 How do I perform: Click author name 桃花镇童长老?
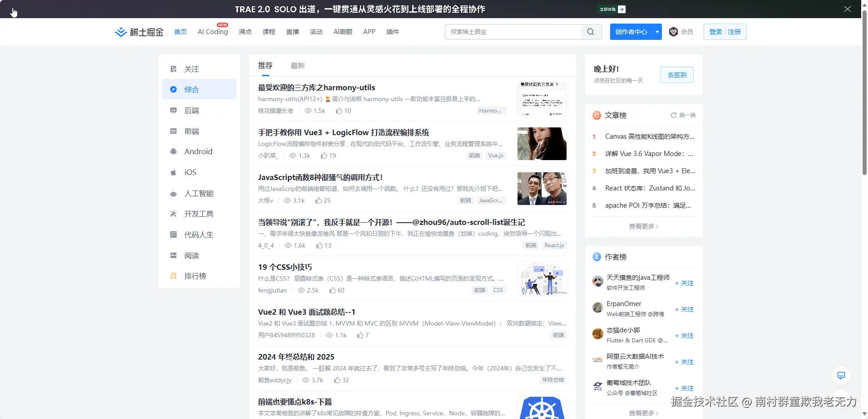click(x=276, y=111)
